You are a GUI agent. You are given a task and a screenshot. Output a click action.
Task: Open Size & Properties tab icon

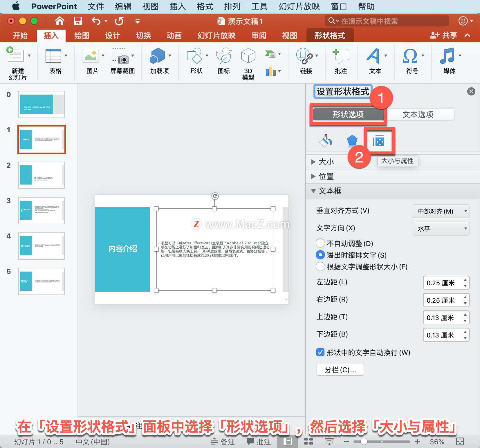tap(378, 141)
